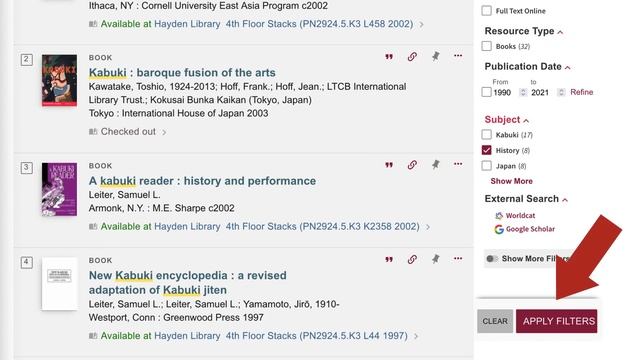Expand availability details for Checked out item
Screen dimensions: 640x360
(164, 132)
